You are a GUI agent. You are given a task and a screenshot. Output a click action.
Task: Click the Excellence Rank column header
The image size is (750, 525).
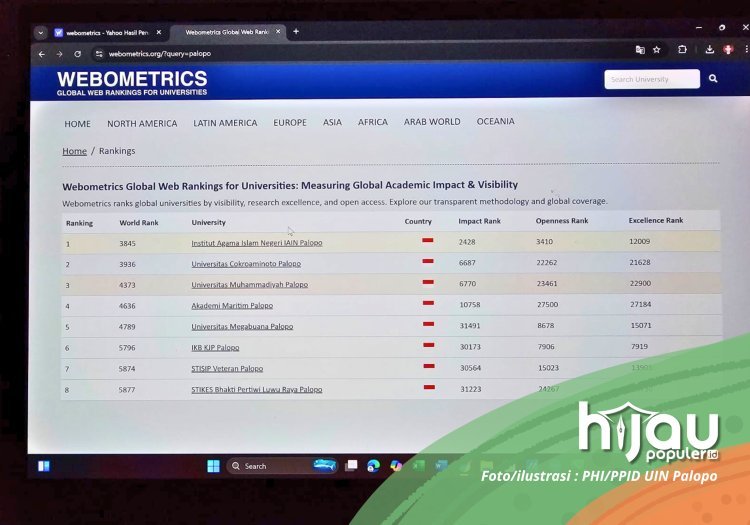656,220
